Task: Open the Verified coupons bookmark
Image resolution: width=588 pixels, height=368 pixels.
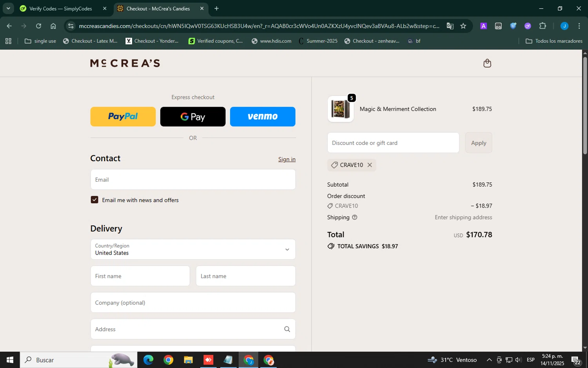Action: point(216,41)
